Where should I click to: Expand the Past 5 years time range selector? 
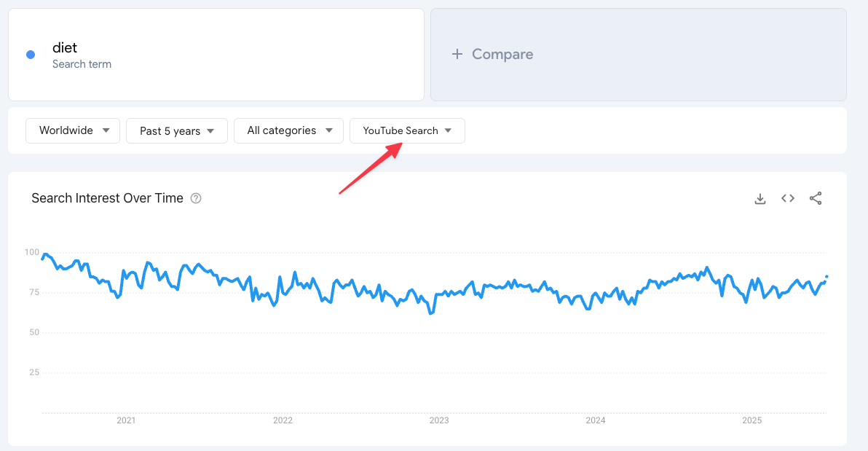tap(176, 130)
